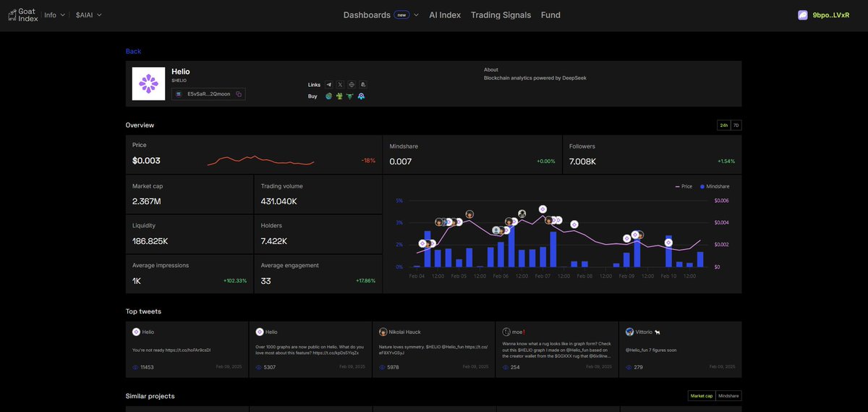Toggle the Price series in chart legend
Screen dimensions: 868x412
[684, 186]
